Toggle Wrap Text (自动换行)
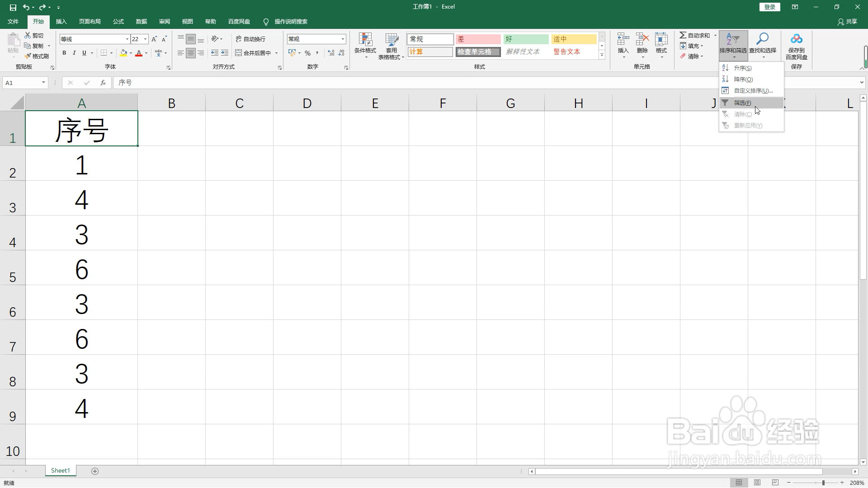 tap(250, 39)
